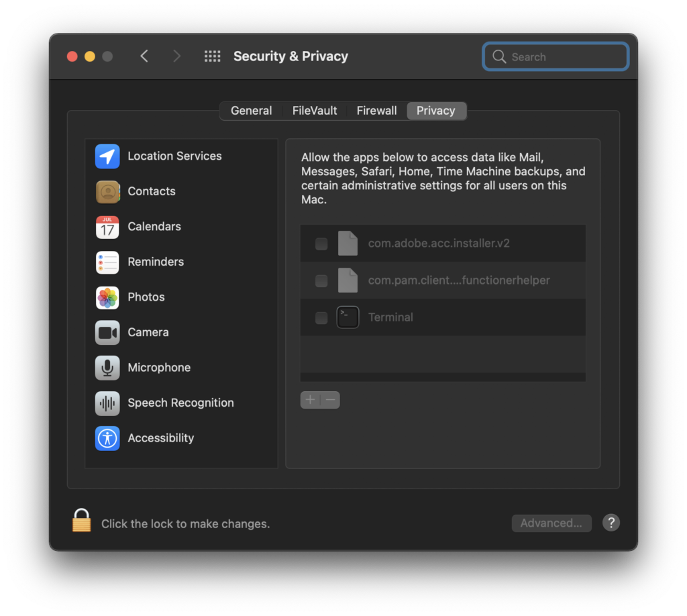Open help with the question mark button
The height and width of the screenshot is (616, 687).
[x=611, y=523]
